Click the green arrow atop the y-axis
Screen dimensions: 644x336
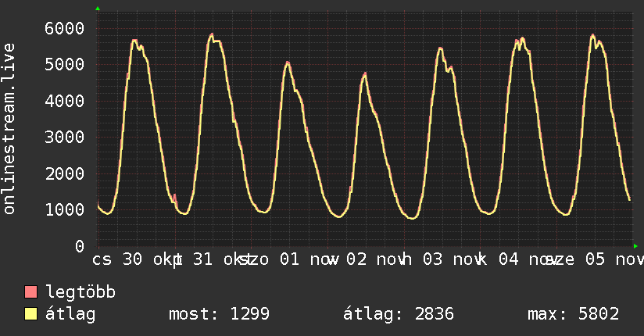98,9
